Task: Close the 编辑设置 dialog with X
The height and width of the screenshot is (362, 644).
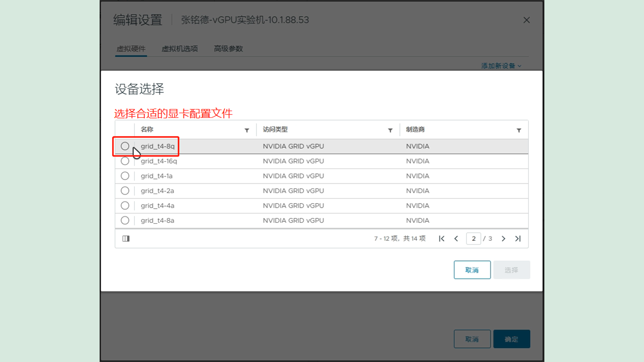Action: click(x=527, y=20)
